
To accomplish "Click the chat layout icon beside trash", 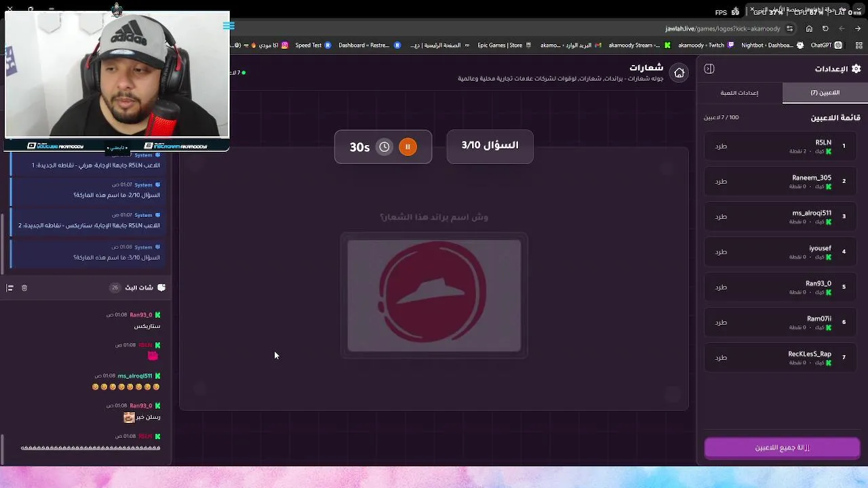I will (9, 288).
